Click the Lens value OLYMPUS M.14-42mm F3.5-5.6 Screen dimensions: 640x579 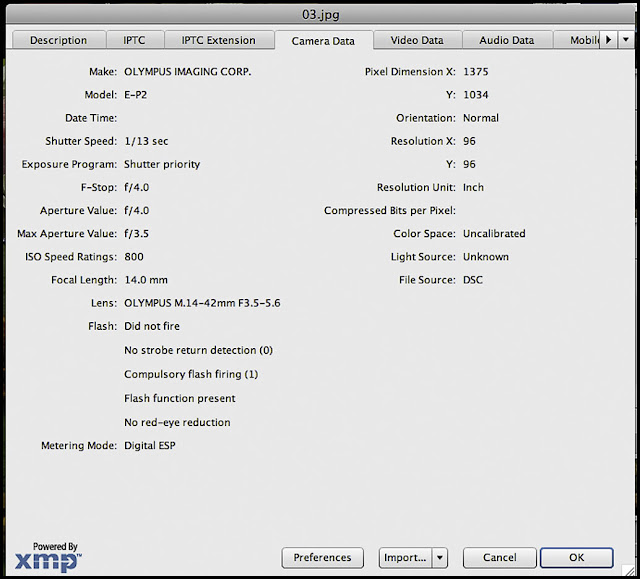pos(202,303)
